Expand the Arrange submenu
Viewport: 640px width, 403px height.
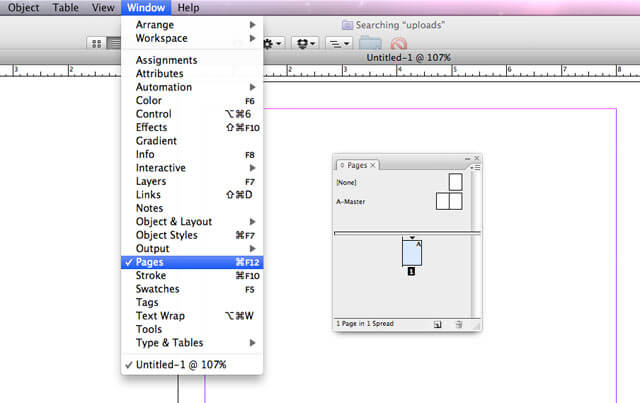coord(192,25)
